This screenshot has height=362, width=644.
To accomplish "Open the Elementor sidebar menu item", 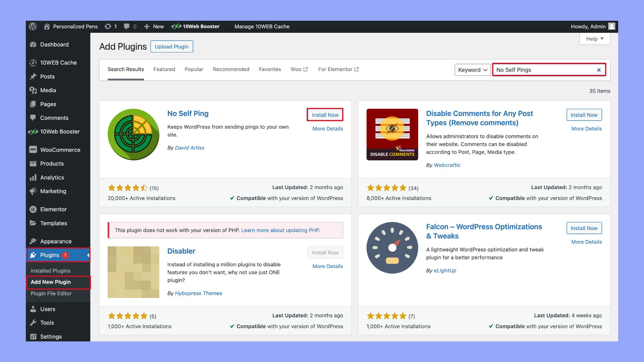I will [x=53, y=209].
